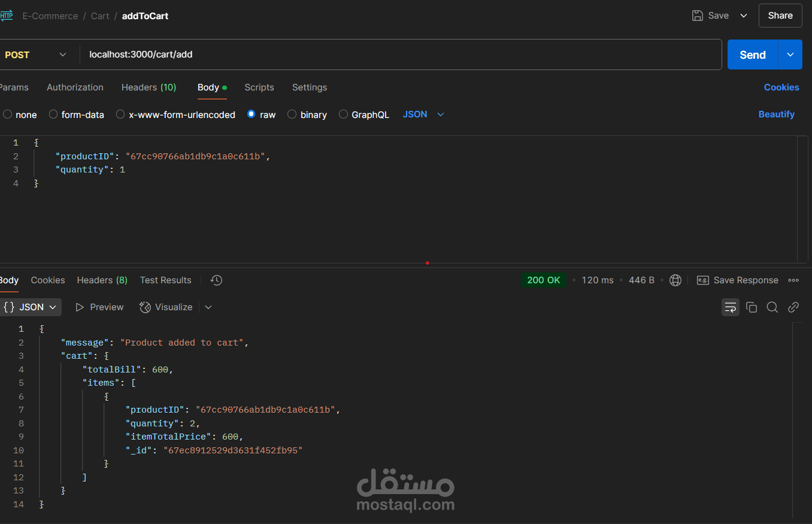Open response Headers (8) tab

(x=102, y=280)
